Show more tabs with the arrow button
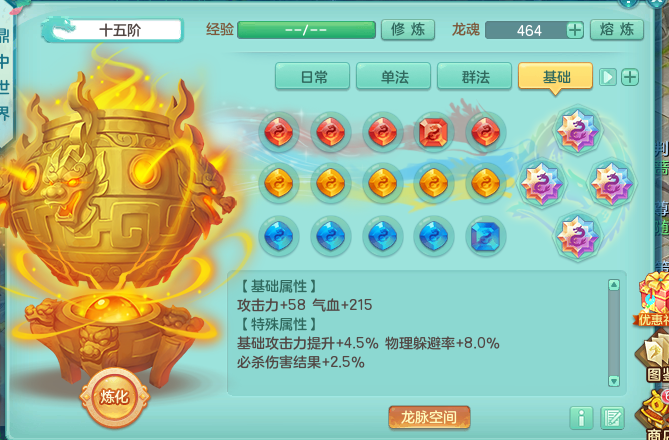 608,77
